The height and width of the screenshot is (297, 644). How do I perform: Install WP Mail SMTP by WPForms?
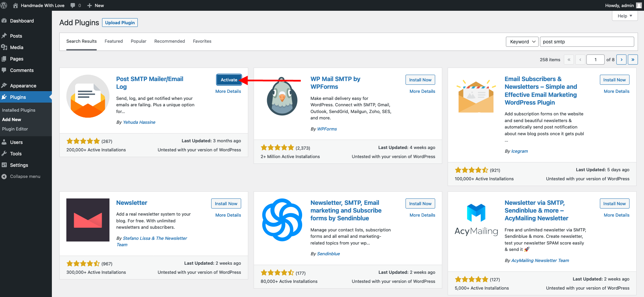coord(420,80)
